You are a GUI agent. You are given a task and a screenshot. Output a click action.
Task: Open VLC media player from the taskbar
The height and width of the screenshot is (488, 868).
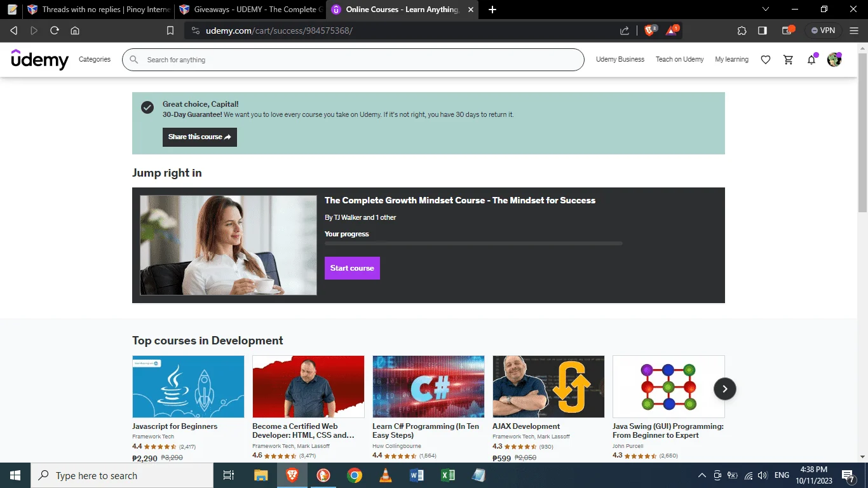[386, 475]
